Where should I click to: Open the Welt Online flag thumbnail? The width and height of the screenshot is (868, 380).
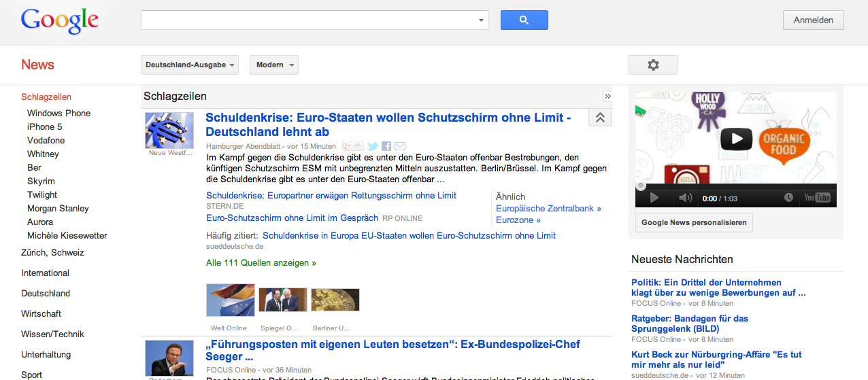230,300
